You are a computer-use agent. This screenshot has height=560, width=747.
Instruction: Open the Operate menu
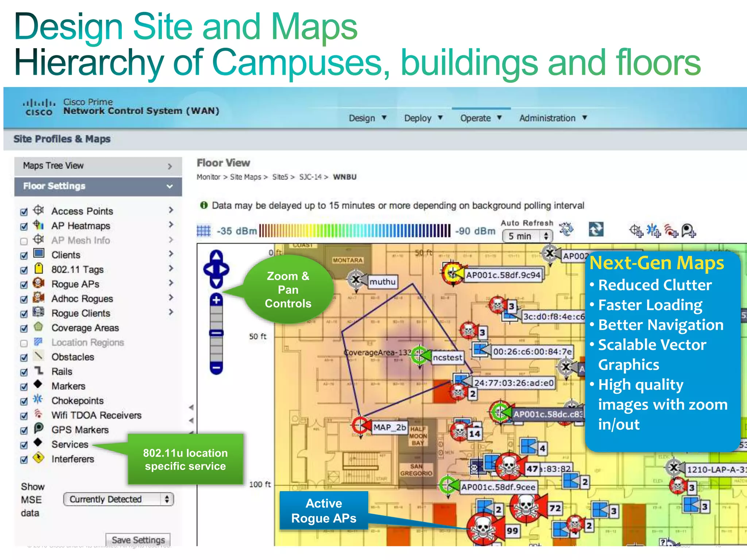[x=481, y=118]
